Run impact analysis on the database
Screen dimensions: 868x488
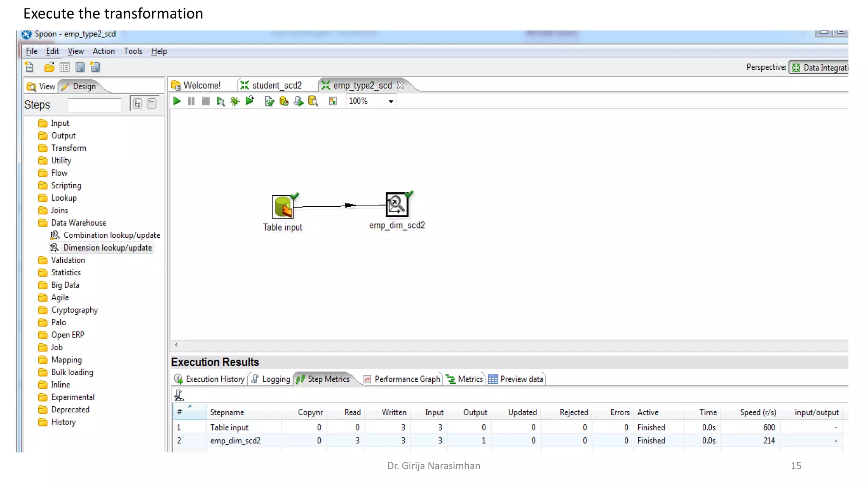click(284, 101)
